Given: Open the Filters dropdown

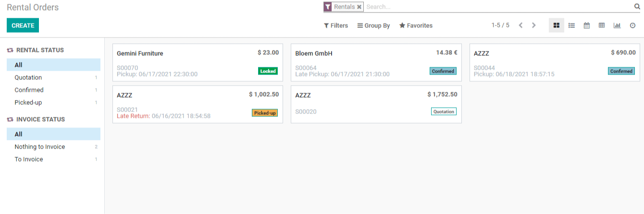Looking at the screenshot, I should [336, 25].
